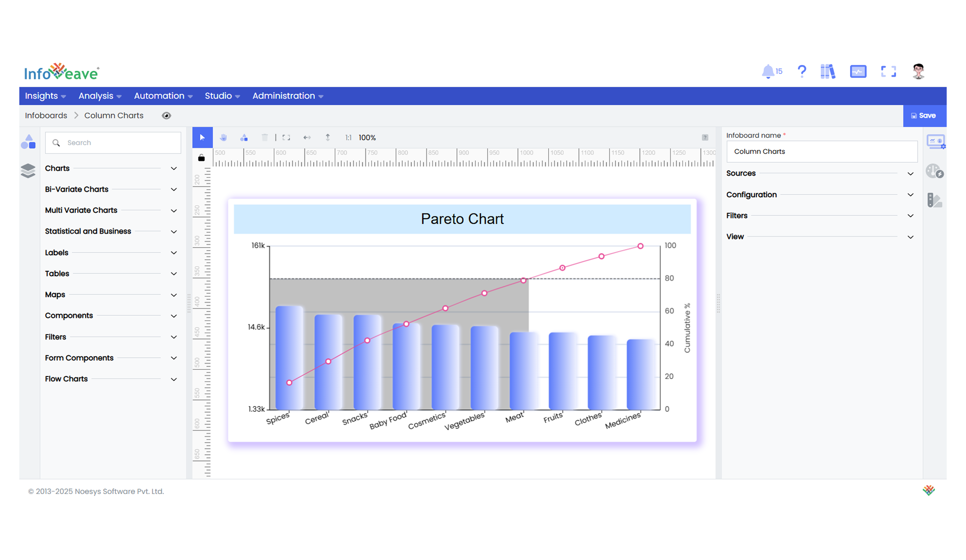
Task: Click the widget Search field
Action: 113,143
